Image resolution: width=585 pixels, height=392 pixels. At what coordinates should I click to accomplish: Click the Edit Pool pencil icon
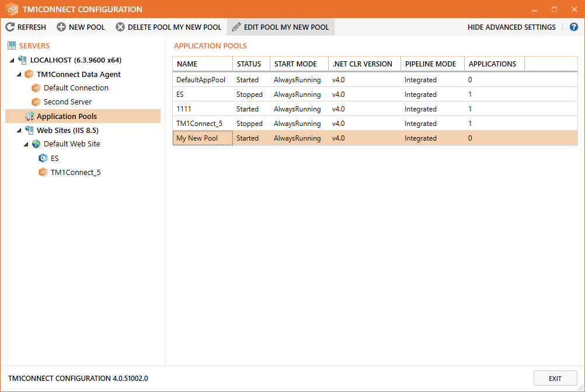tap(236, 27)
